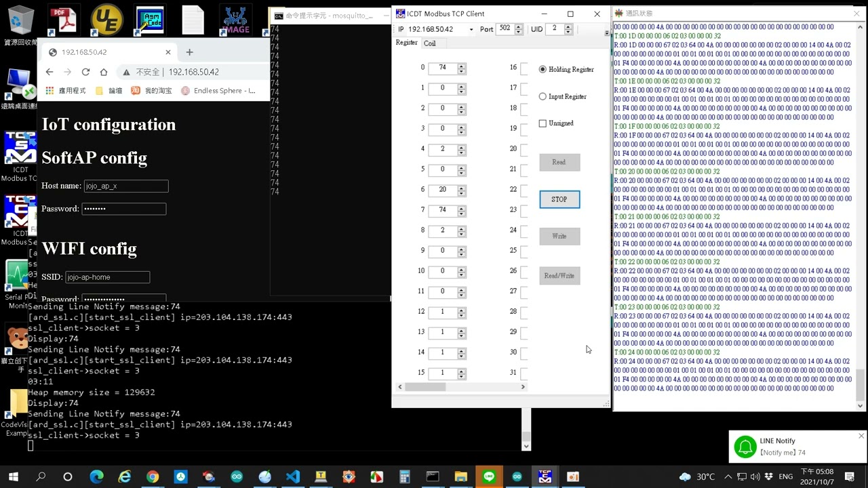Click the SoftAP Password field
Image resolution: width=868 pixels, height=488 pixels.
pos(124,209)
